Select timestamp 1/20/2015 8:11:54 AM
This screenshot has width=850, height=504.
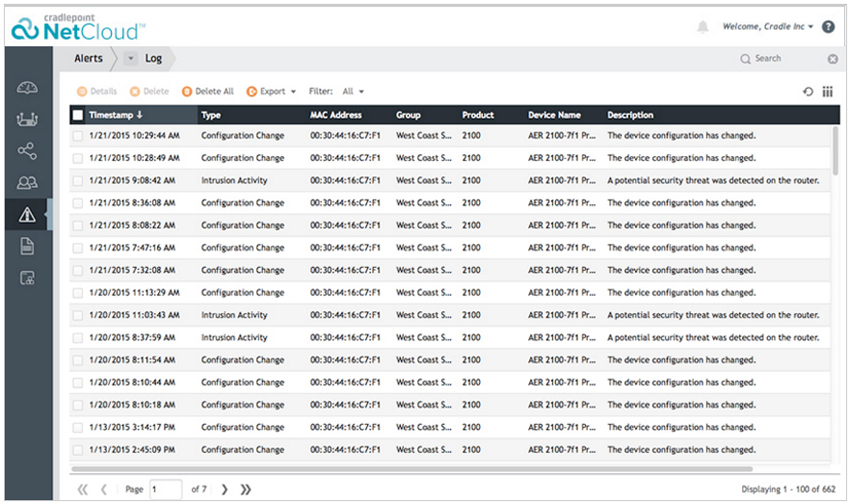(x=132, y=360)
